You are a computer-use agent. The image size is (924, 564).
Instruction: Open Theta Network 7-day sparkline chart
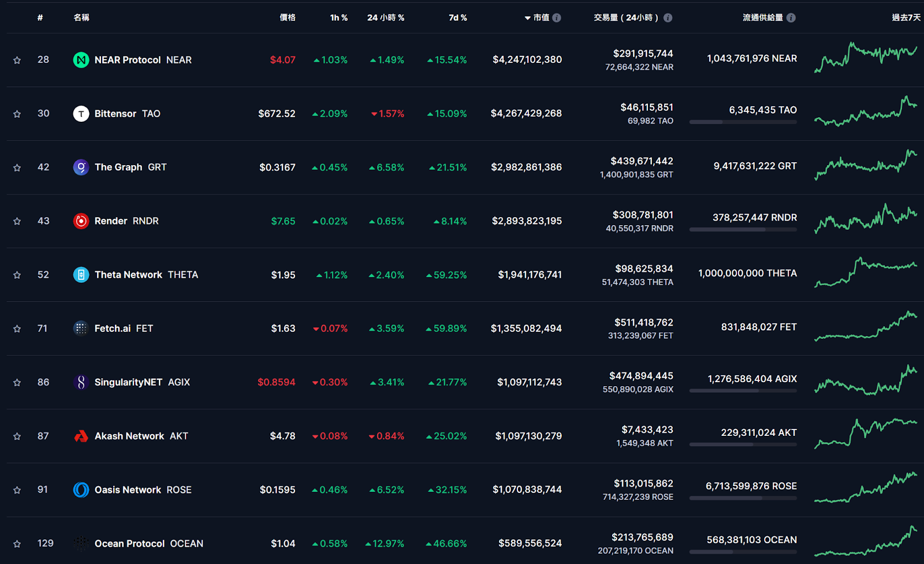866,272
